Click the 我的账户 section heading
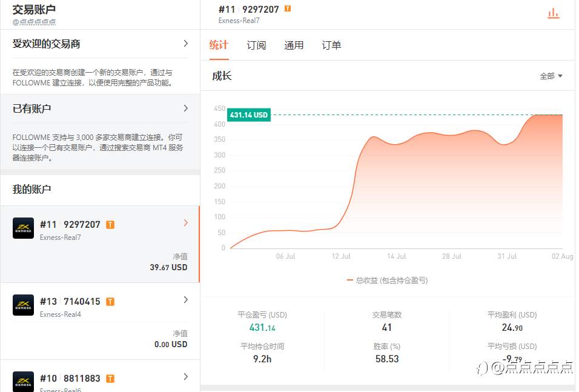This screenshot has width=579, height=392. (x=31, y=189)
